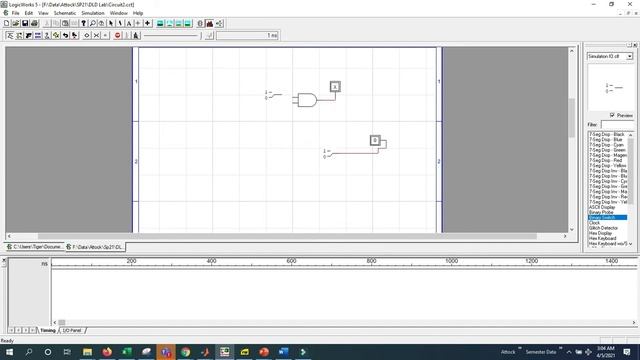
Task: Print the schematic using the printer icon
Action: point(34,24)
